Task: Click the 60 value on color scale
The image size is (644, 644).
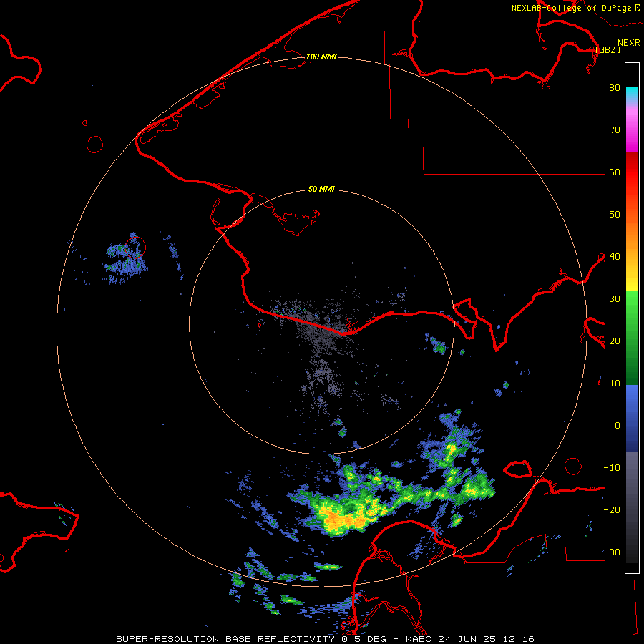Action: coord(615,172)
